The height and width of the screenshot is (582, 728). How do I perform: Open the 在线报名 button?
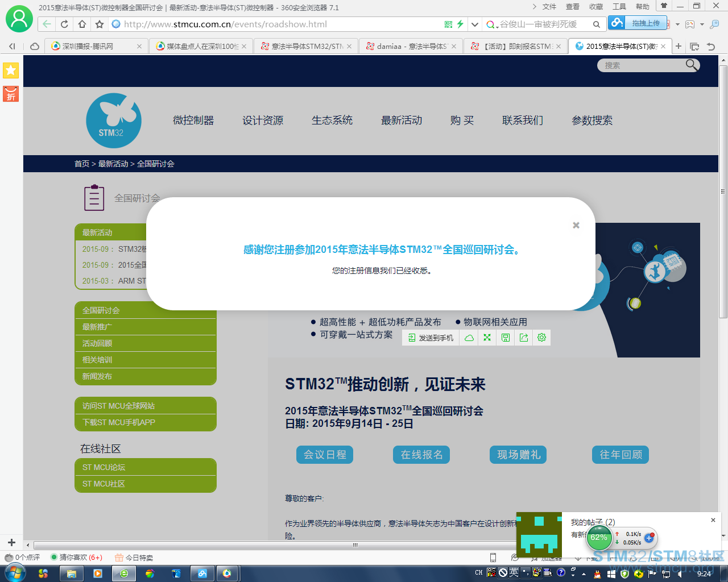tap(421, 455)
